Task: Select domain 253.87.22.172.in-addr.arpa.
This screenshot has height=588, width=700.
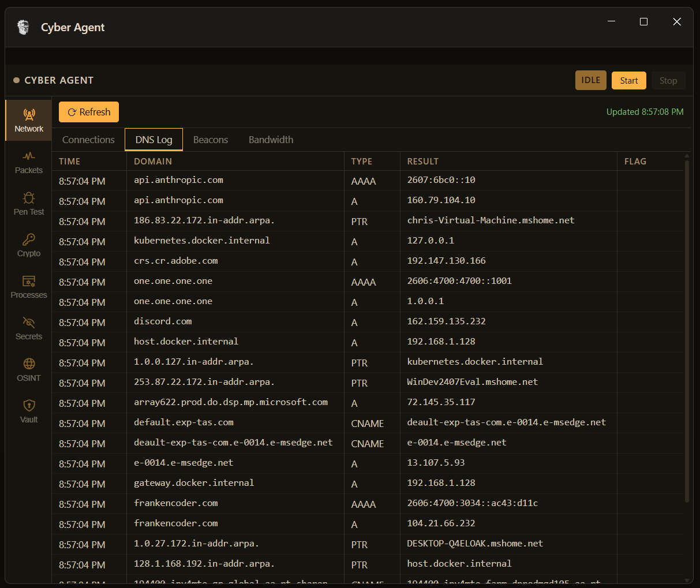Action: coord(204,382)
